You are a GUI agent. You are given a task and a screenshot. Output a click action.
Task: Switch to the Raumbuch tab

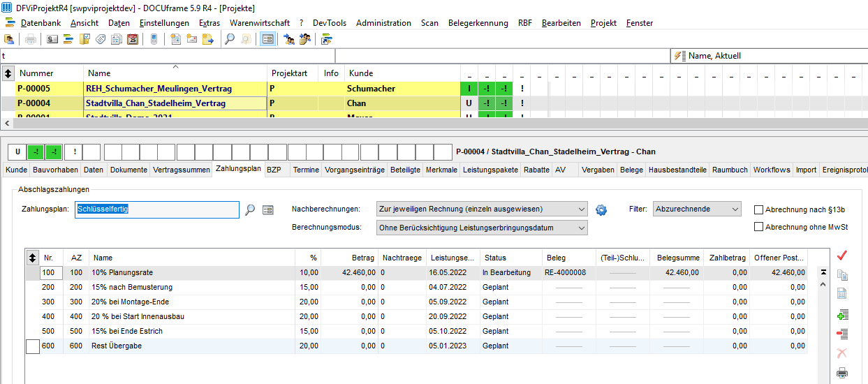tap(730, 170)
